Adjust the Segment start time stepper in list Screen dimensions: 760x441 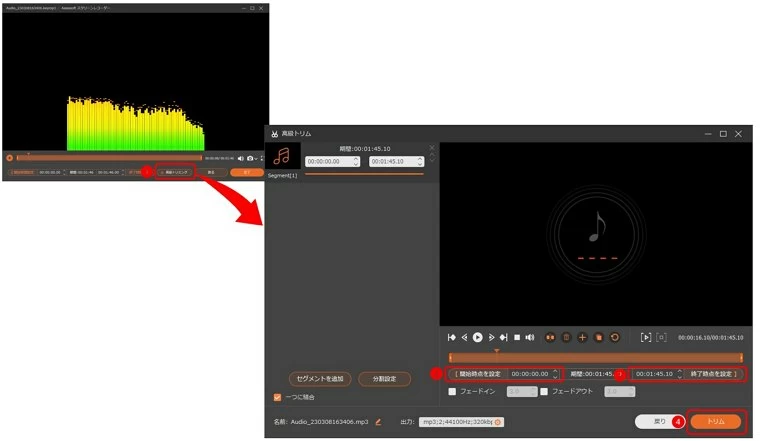pos(355,161)
